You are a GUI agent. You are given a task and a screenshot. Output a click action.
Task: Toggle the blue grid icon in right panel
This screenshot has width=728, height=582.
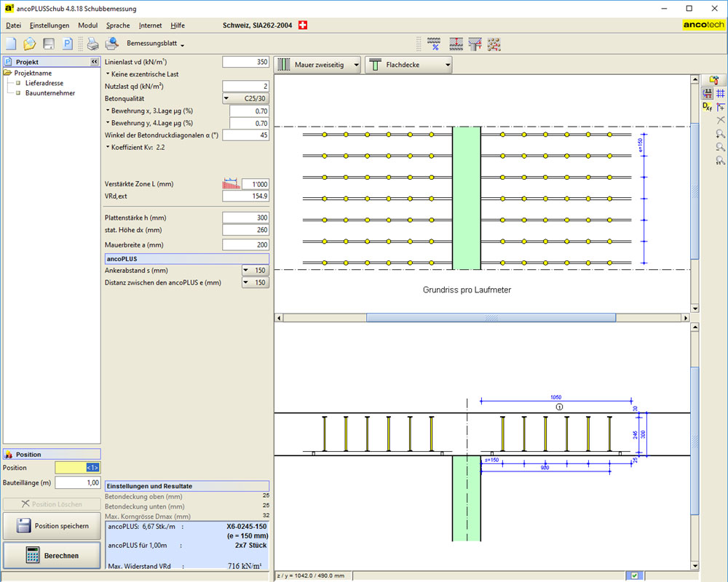(720, 93)
